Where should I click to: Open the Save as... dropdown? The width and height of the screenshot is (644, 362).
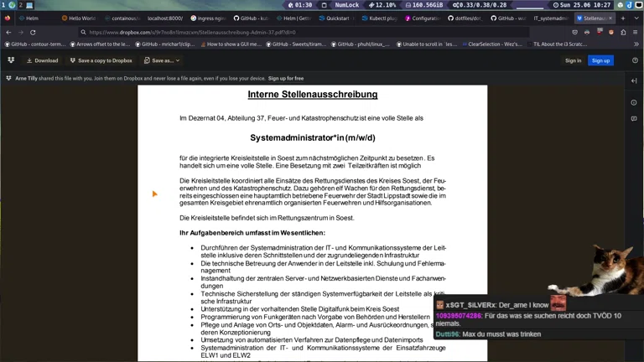[162, 60]
